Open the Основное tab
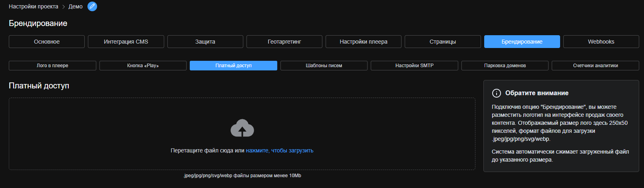Screen dimensions: 644x188 pos(47,42)
